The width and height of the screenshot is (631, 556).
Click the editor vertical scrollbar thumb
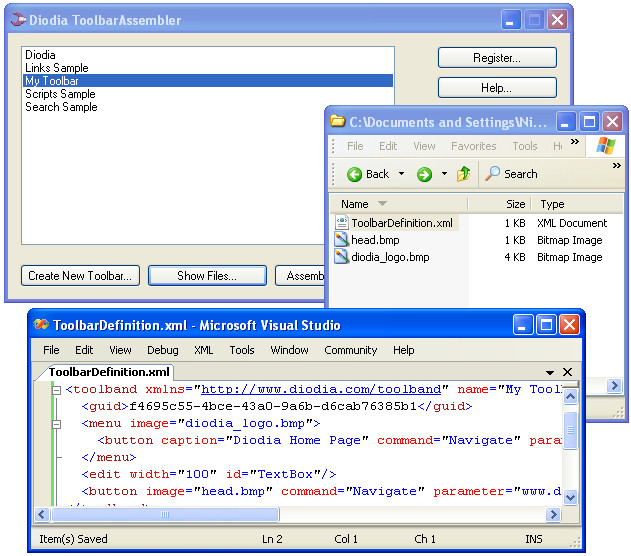tap(570, 430)
